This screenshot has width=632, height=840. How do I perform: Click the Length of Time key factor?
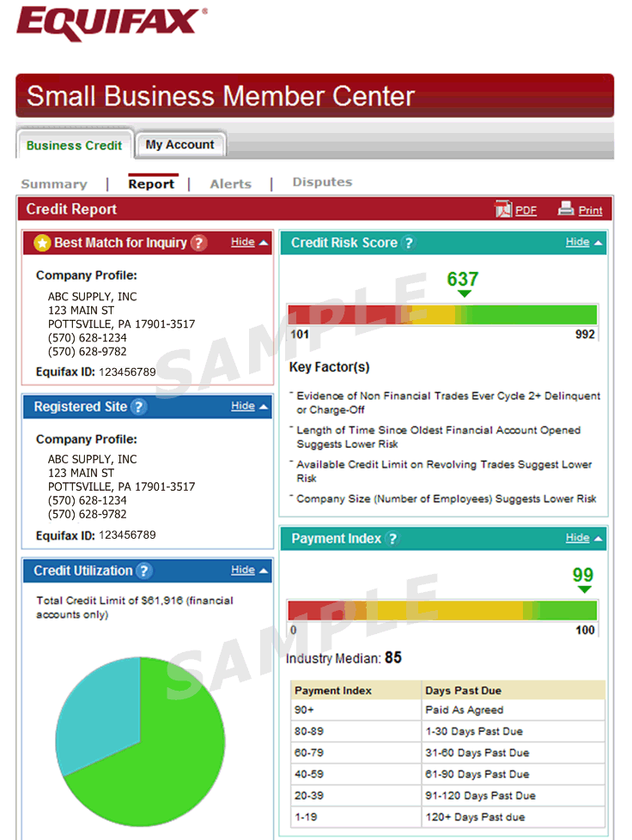coord(438,437)
